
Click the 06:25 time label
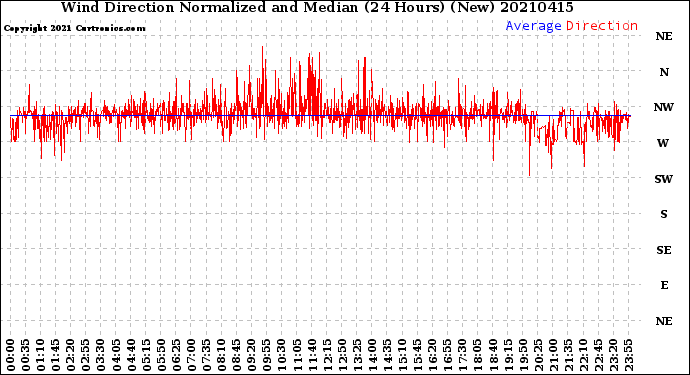176,355
